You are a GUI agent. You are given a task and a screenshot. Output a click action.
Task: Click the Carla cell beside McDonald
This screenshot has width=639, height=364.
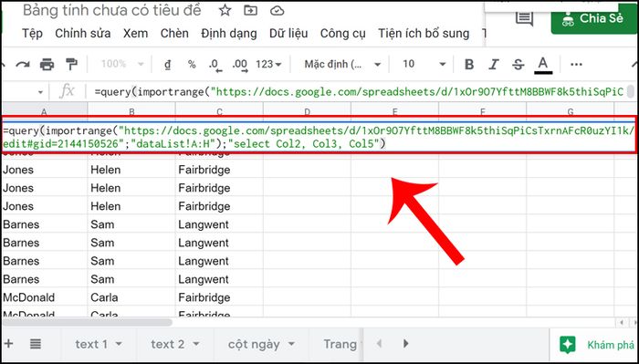click(131, 297)
